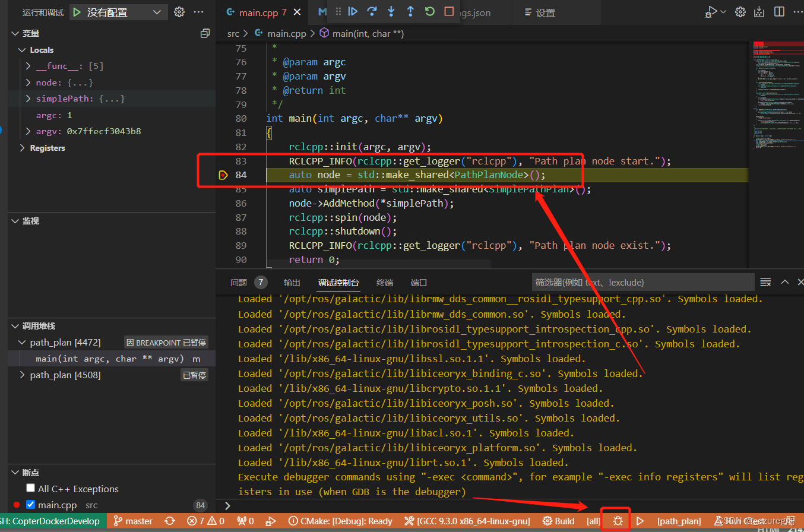This screenshot has width=804, height=532.
Task: Expand the __func__ variable
Action: [28, 66]
